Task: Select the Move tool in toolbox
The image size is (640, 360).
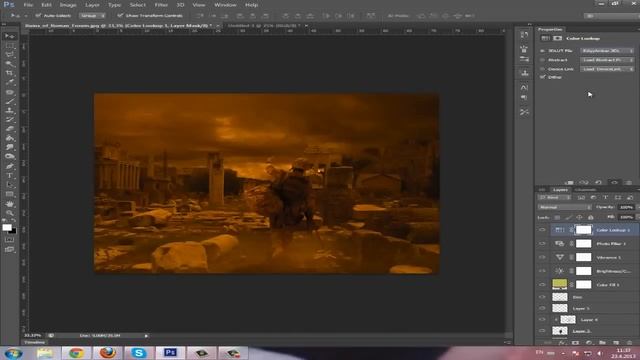Action: pos(9,36)
